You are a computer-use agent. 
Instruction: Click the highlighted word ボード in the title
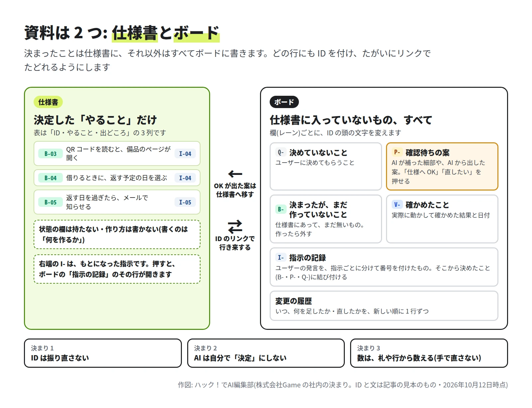click(197, 33)
